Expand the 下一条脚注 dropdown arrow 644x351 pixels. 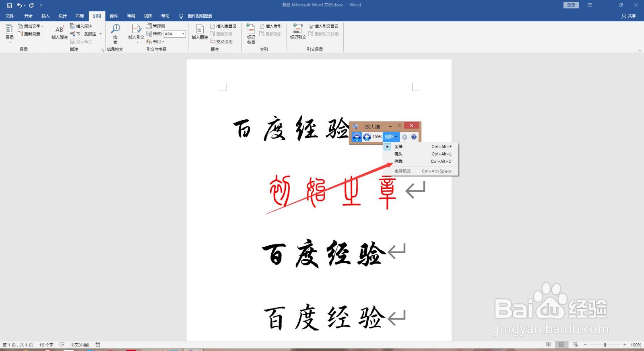101,34
